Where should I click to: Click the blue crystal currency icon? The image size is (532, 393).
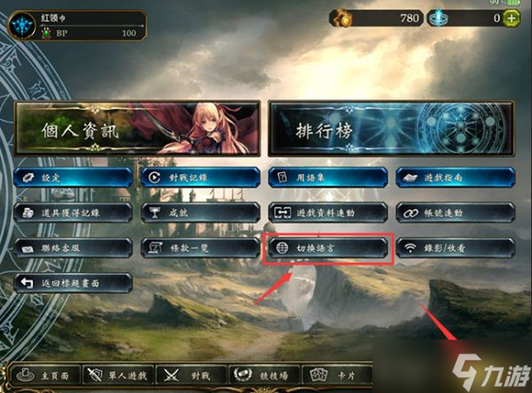(438, 18)
